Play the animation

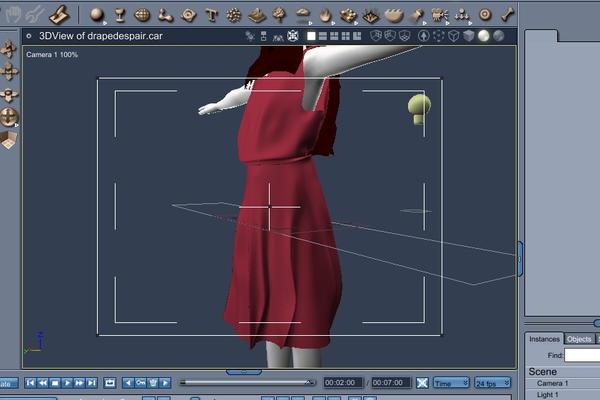click(x=67, y=383)
